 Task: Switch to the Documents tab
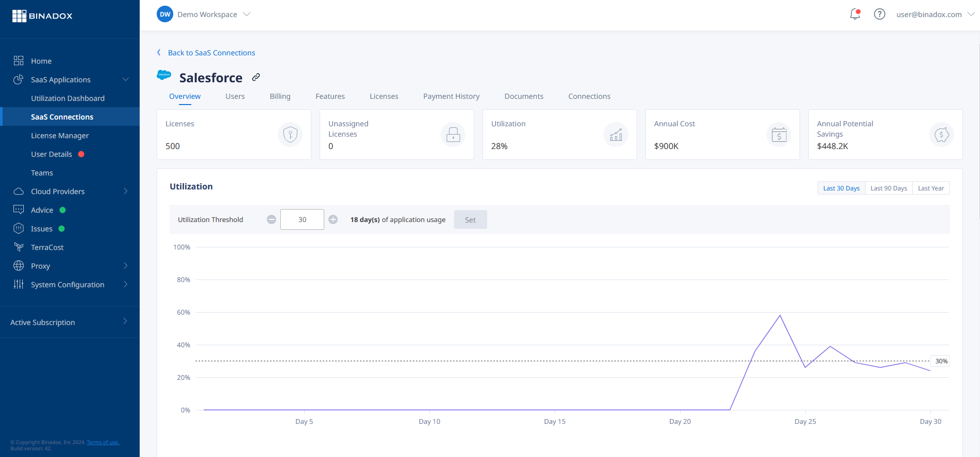click(x=524, y=96)
